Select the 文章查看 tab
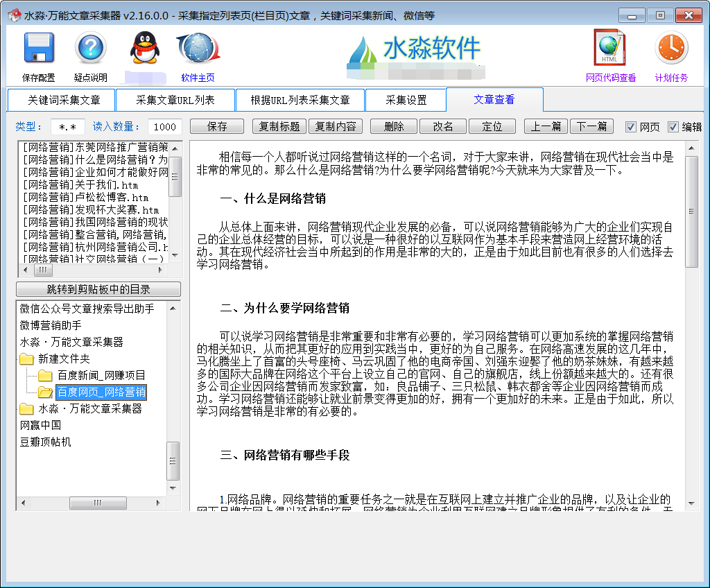 (494, 99)
